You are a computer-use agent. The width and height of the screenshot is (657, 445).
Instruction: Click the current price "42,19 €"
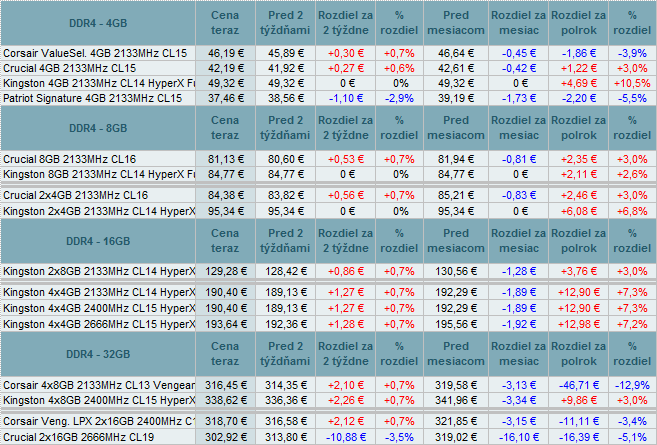[x=226, y=68]
